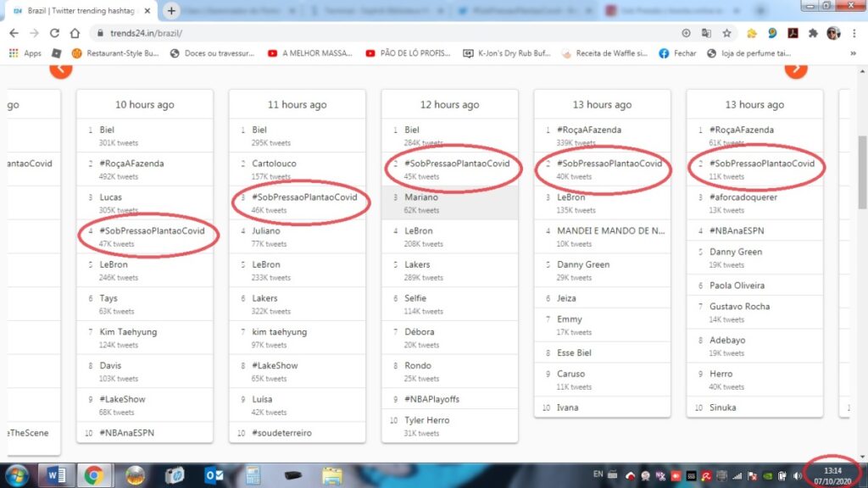Open Kim Taehyung in 10 hours ago list
This screenshot has width=868, height=488.
128,332
